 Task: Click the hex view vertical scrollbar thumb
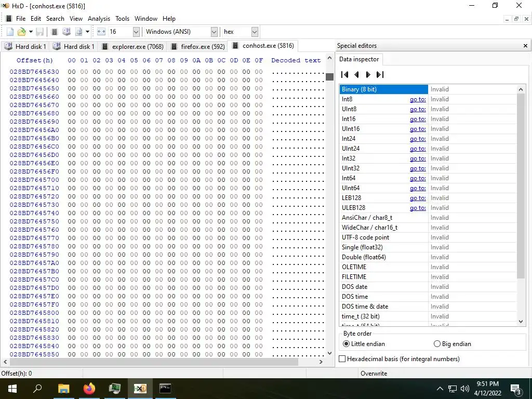329,77
